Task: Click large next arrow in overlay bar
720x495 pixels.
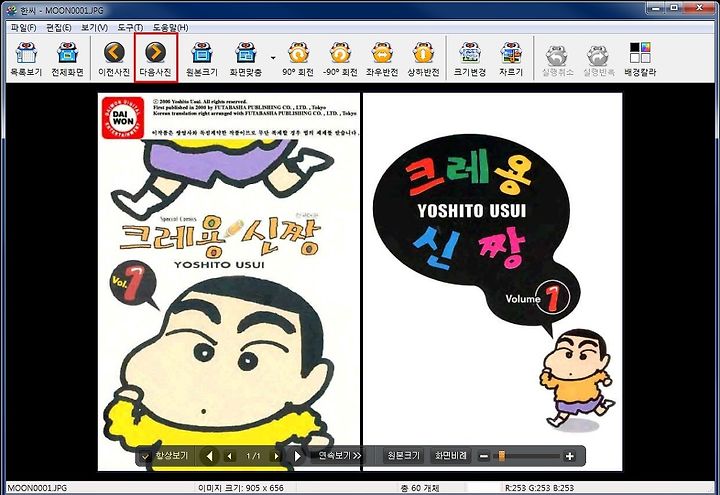Action: tap(297, 456)
